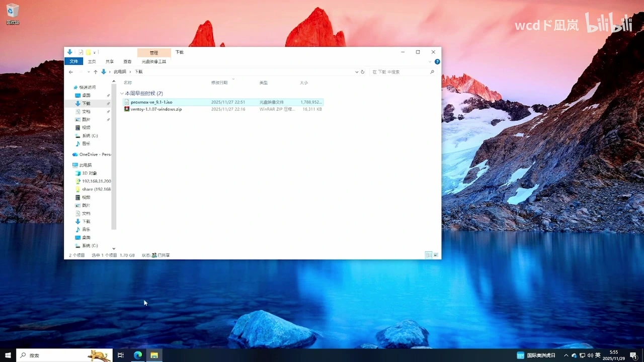This screenshot has width=644, height=362.
Task: Open pinned 文档 under quick access
Action: tap(87, 112)
